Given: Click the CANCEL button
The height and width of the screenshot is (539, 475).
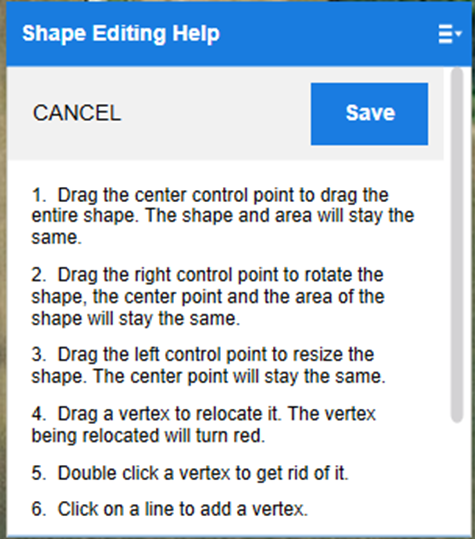Looking at the screenshot, I should 77,113.
